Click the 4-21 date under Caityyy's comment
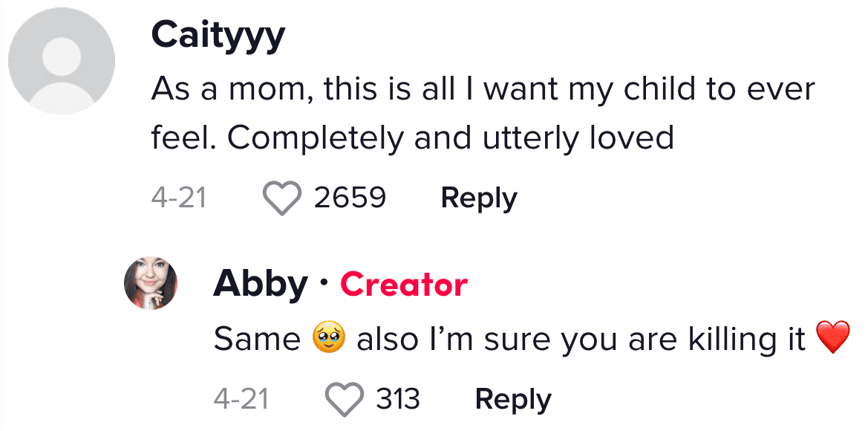The image size is (868, 431). (178, 198)
